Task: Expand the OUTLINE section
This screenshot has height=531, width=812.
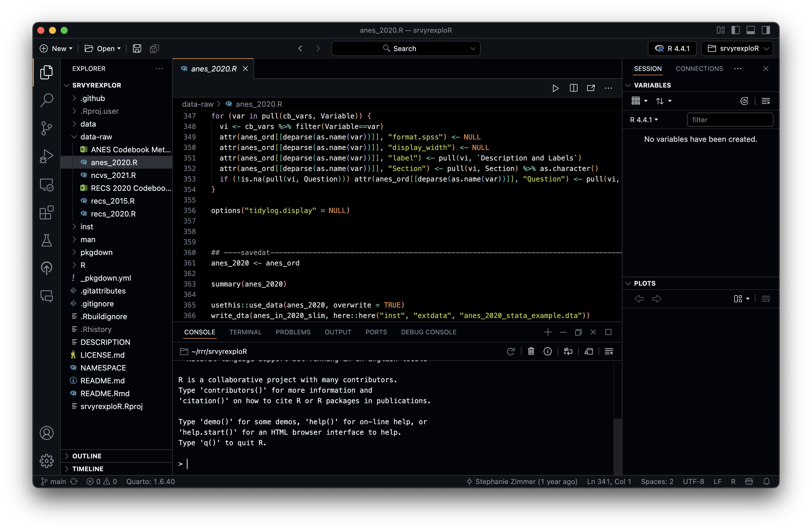Action: point(87,456)
